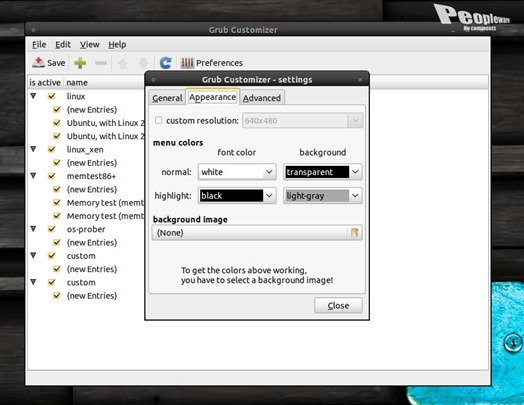
Task: Click the remove minus toolbar icon
Action: tap(101, 62)
